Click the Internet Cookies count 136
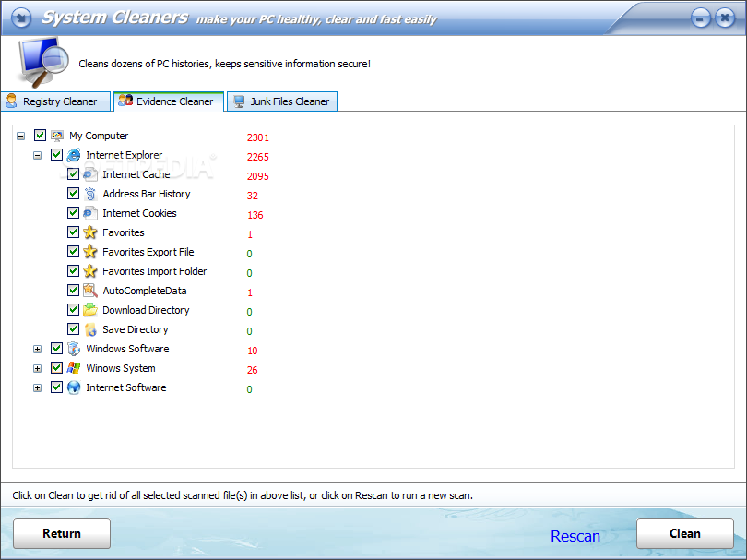747x560 pixels. pos(255,215)
